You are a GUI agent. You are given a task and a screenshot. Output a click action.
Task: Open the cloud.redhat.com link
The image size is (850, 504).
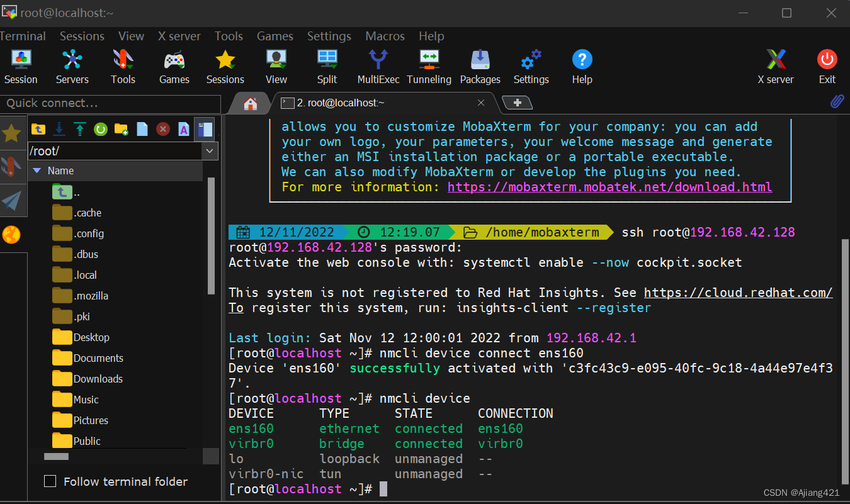[x=738, y=292]
